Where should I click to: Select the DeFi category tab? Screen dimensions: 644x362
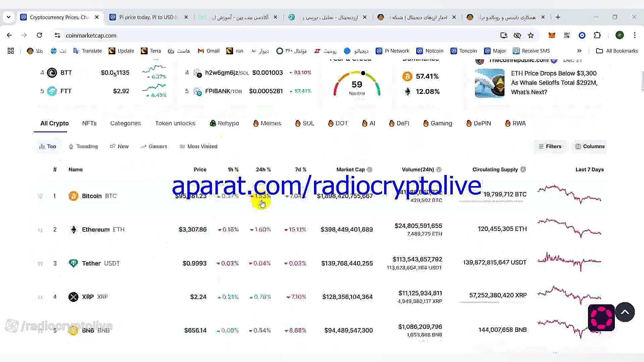(399, 123)
